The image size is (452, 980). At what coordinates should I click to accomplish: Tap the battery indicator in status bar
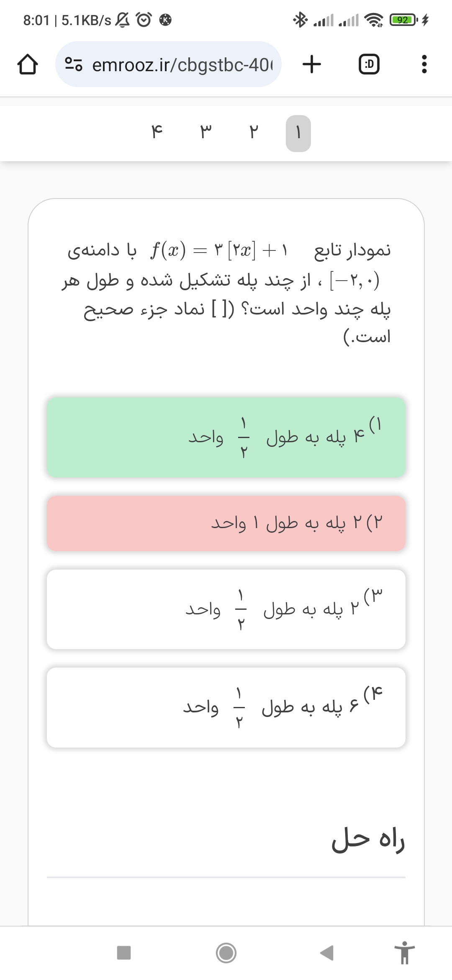pos(403,20)
